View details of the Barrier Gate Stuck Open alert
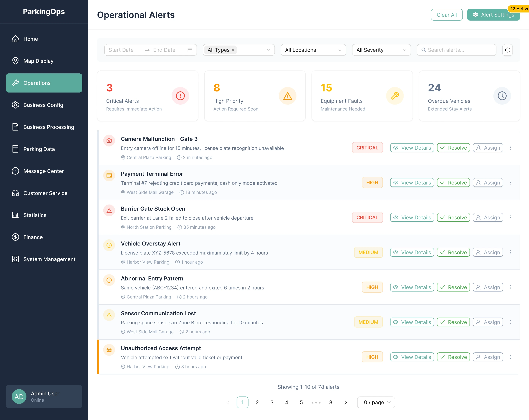The image size is (529, 420). click(x=412, y=218)
